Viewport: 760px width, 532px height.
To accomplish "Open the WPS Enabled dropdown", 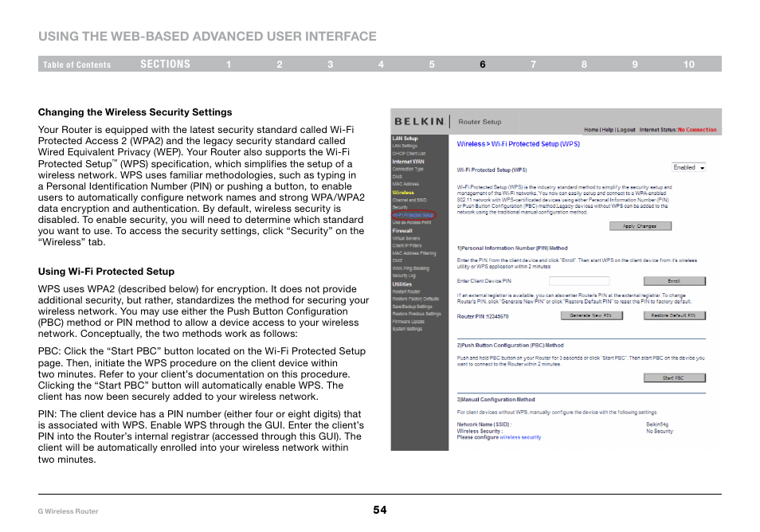I will tap(689, 167).
